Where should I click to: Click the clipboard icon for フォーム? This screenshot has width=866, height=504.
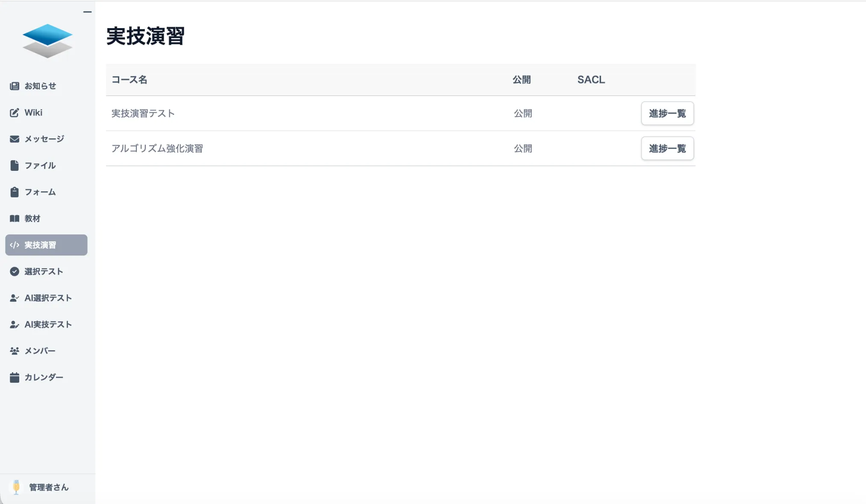[x=15, y=192]
